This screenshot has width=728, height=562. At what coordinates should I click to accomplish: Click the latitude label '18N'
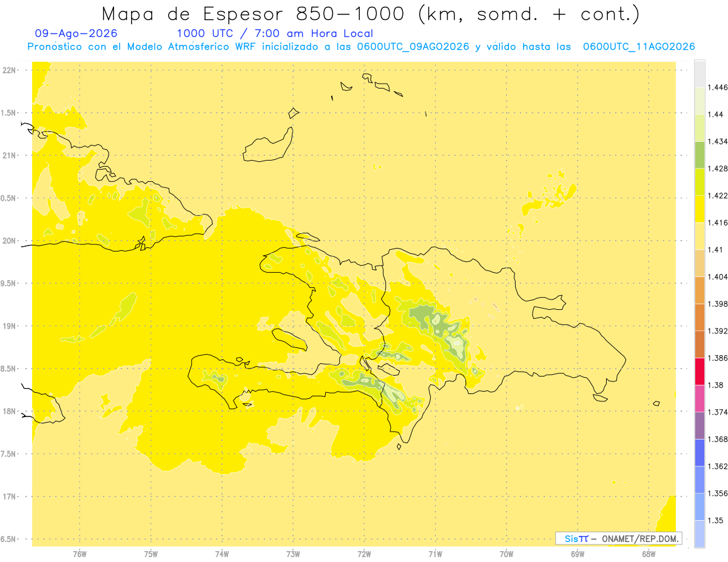pos(10,412)
